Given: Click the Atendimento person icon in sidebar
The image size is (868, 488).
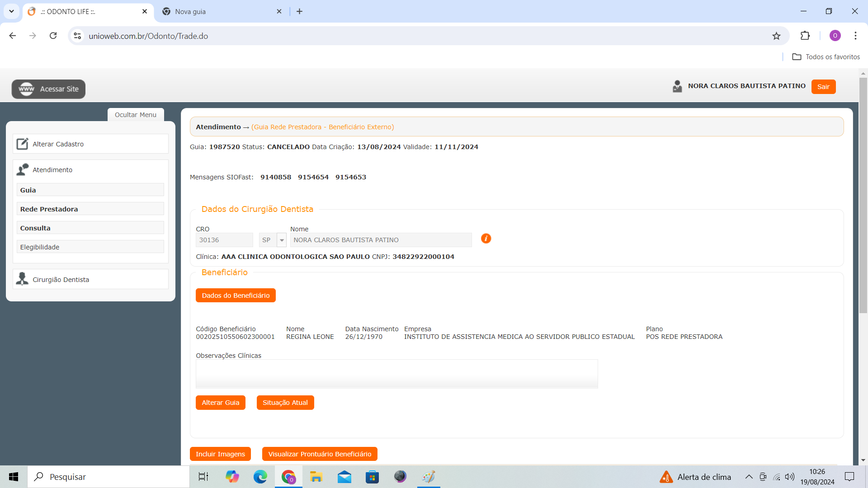Looking at the screenshot, I should click(x=22, y=170).
